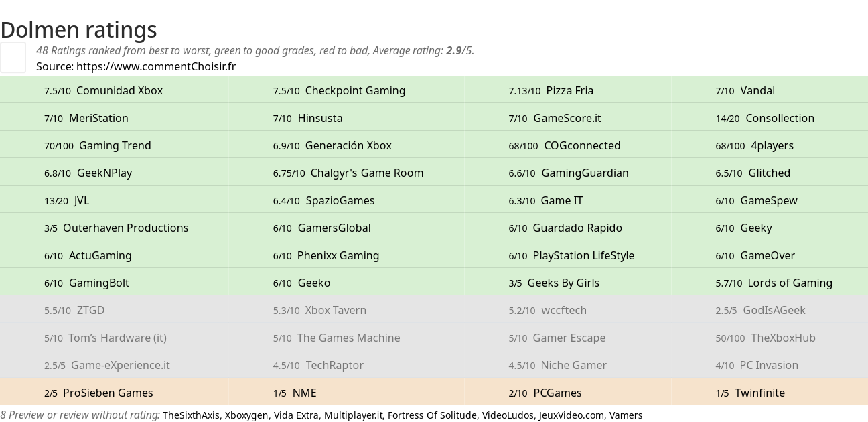Click the blank logo thumbnail beside the title
The image size is (868, 422).
pos(13,57)
